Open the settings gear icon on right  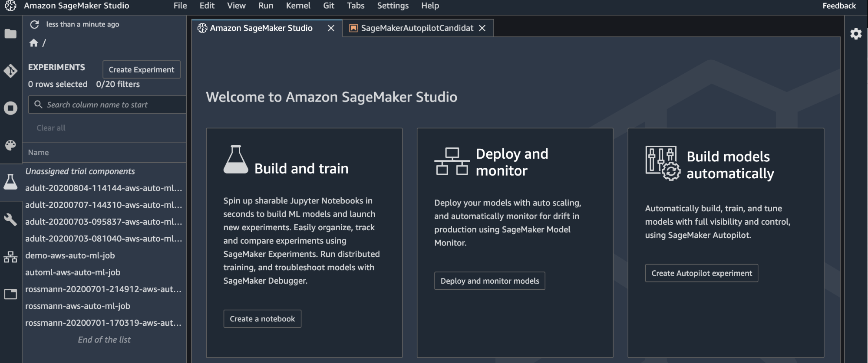(x=856, y=34)
